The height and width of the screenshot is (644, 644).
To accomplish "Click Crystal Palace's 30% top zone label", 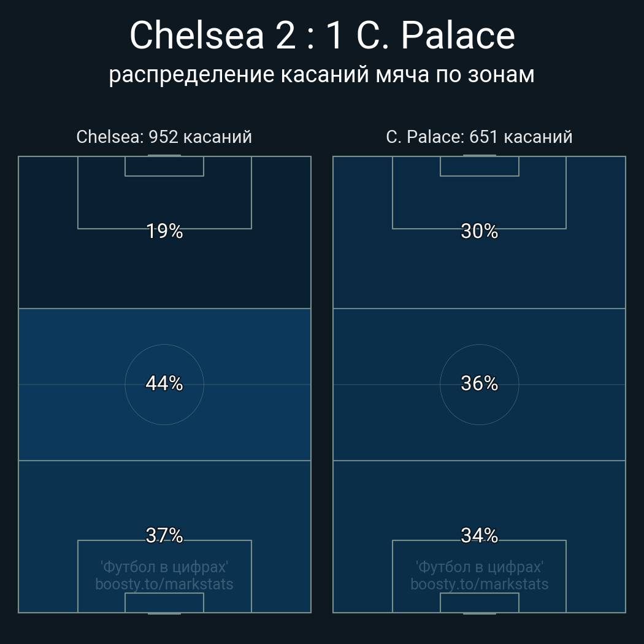I will pyautogui.click(x=479, y=231).
